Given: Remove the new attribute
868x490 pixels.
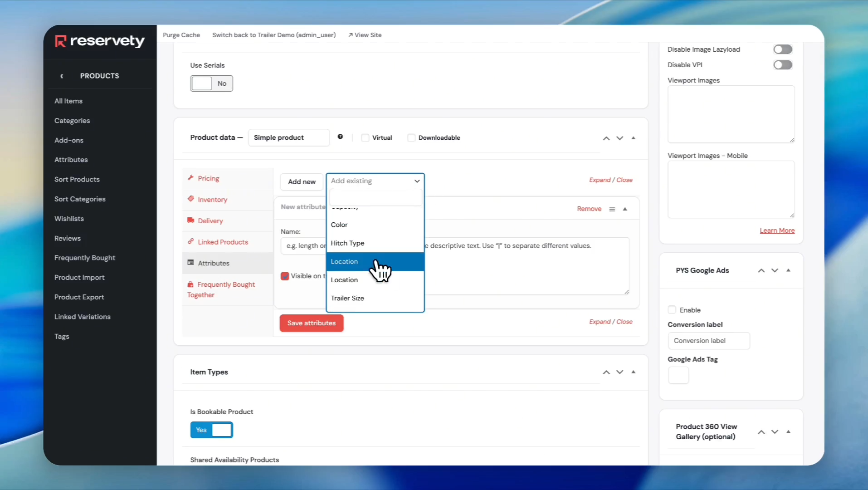Looking at the screenshot, I should 589,209.
